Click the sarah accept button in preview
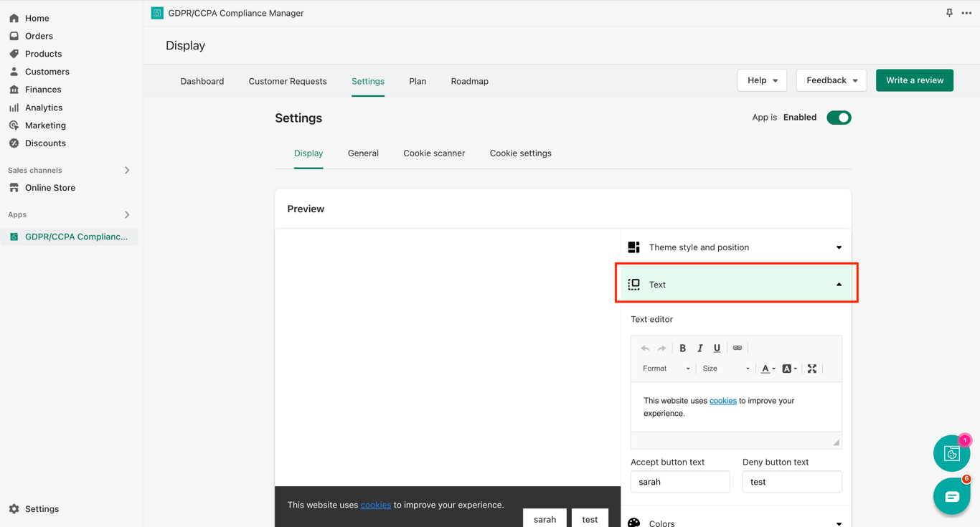 545,518
